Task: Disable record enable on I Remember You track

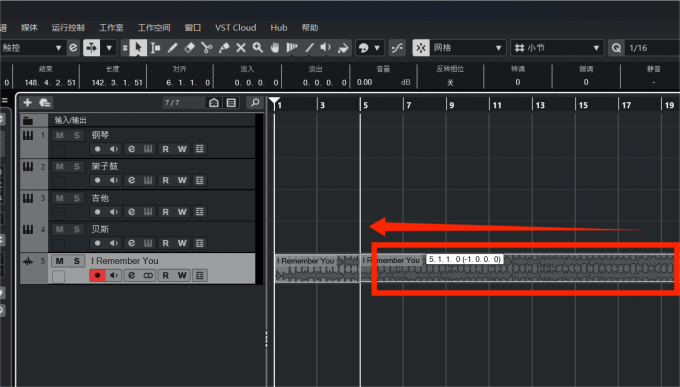Action: [98, 275]
